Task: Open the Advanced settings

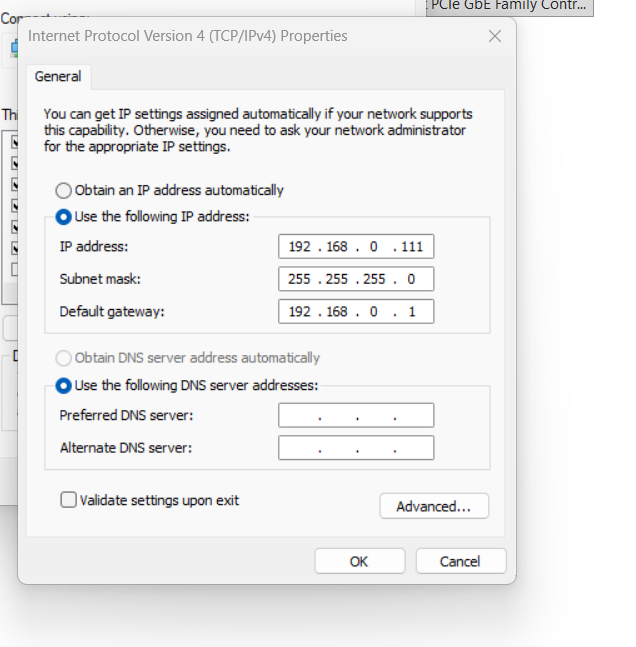Action: (434, 506)
